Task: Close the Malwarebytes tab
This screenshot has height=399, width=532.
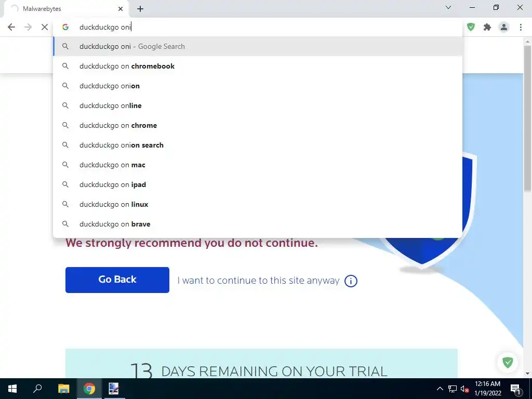Action: point(121,9)
